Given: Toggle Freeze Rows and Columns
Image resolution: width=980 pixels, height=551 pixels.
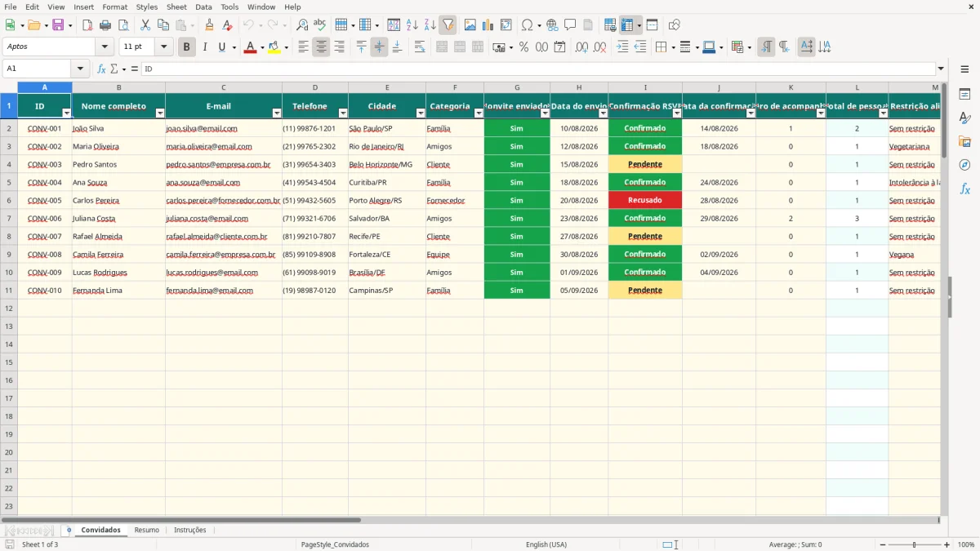Looking at the screenshot, I should pos(627,25).
